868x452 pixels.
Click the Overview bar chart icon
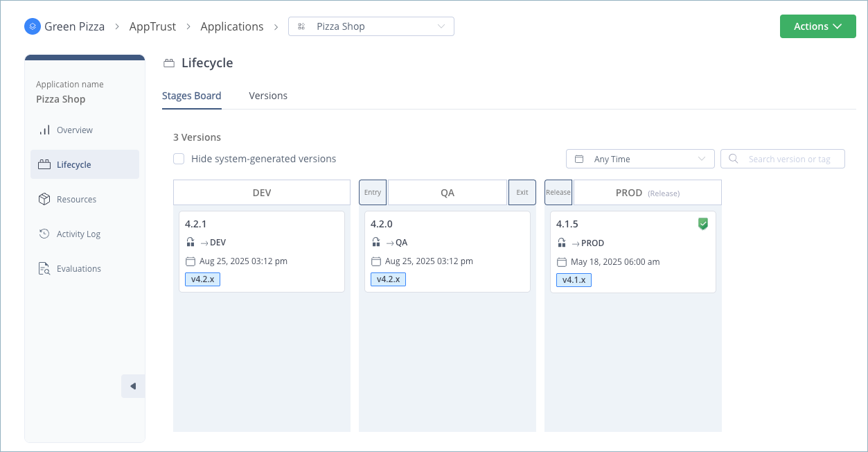click(x=44, y=130)
